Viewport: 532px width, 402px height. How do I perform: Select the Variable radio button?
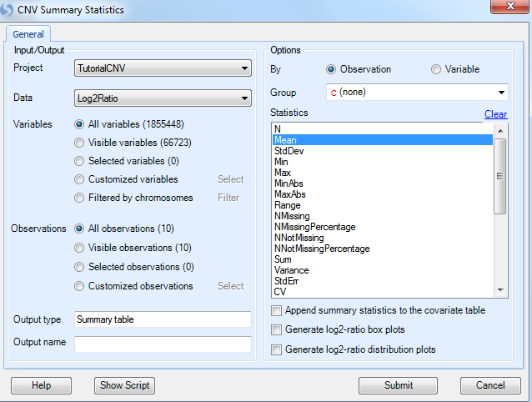point(436,69)
